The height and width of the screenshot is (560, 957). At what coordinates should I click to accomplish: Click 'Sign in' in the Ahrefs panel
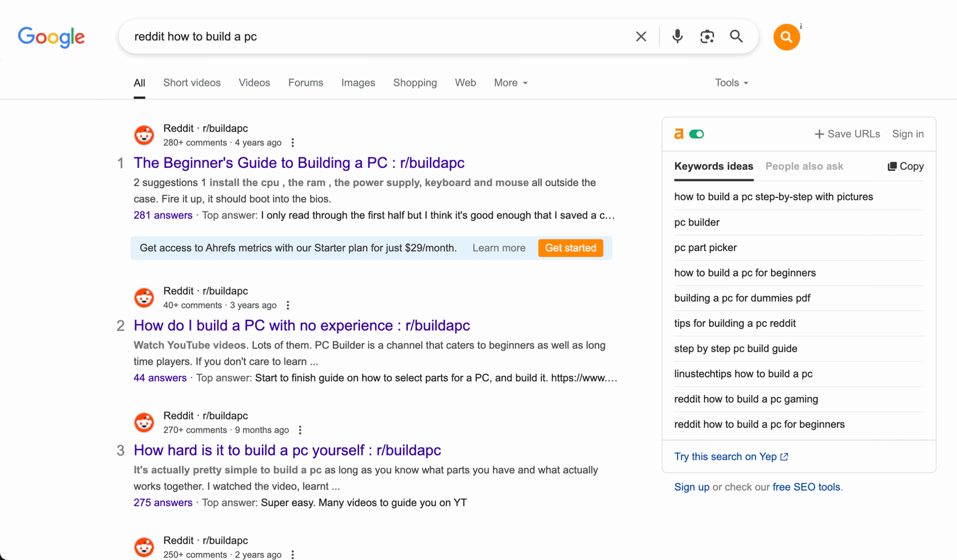908,134
